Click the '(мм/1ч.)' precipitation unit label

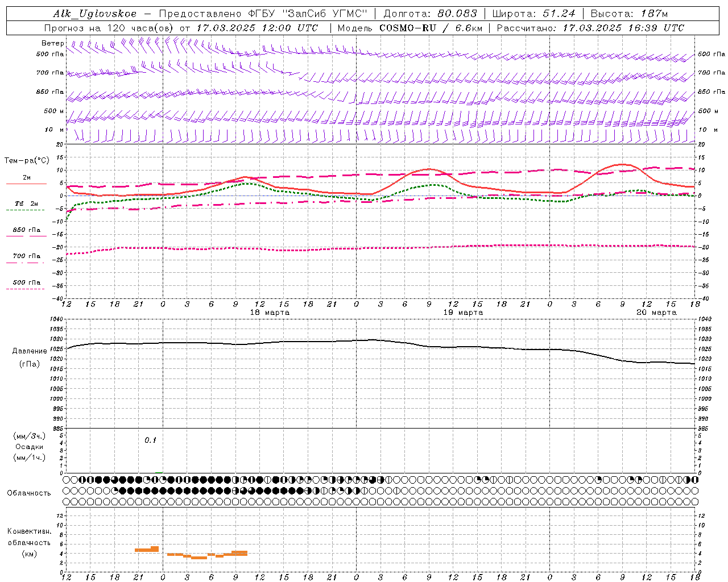tap(30, 458)
